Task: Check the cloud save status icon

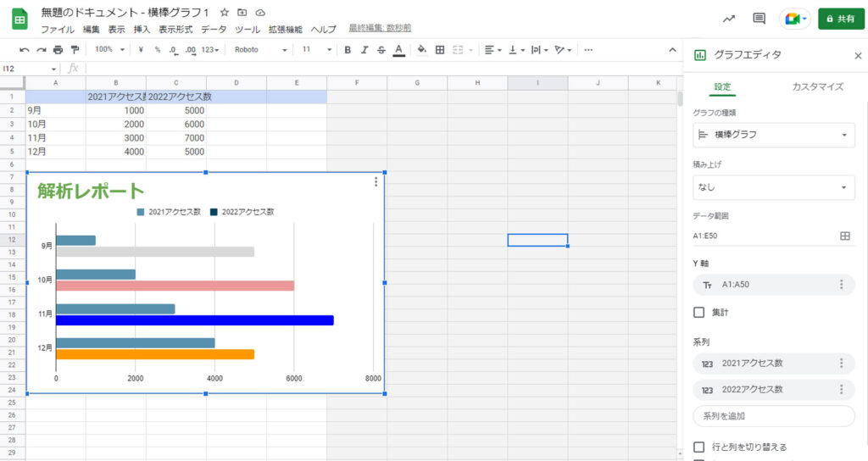Action: [260, 12]
